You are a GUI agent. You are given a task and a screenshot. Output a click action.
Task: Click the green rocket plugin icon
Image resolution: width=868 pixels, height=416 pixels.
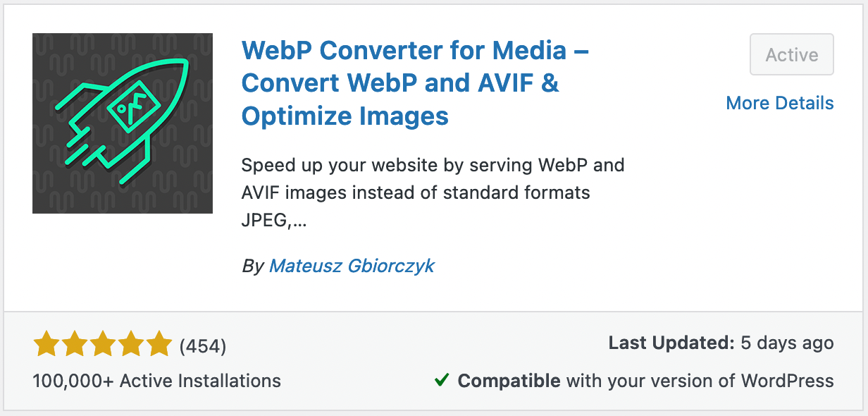123,123
